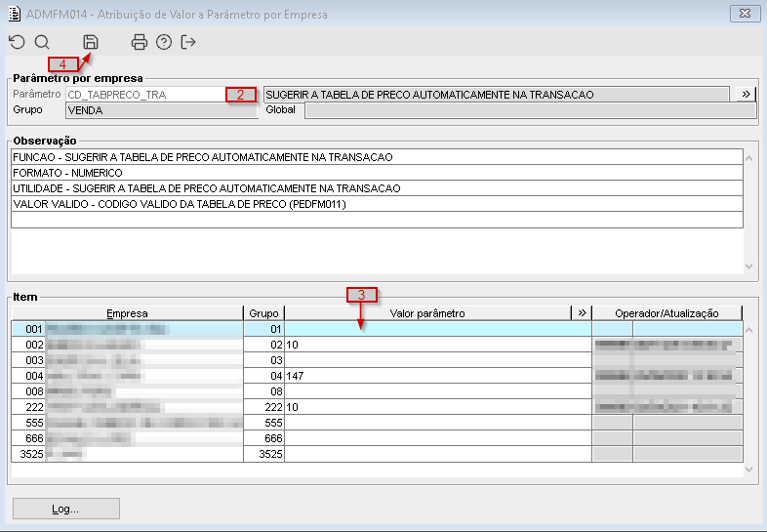Click the Parâmetro input field CD_TABPRECO_TRA
This screenshot has height=532, width=767.
tap(161, 95)
